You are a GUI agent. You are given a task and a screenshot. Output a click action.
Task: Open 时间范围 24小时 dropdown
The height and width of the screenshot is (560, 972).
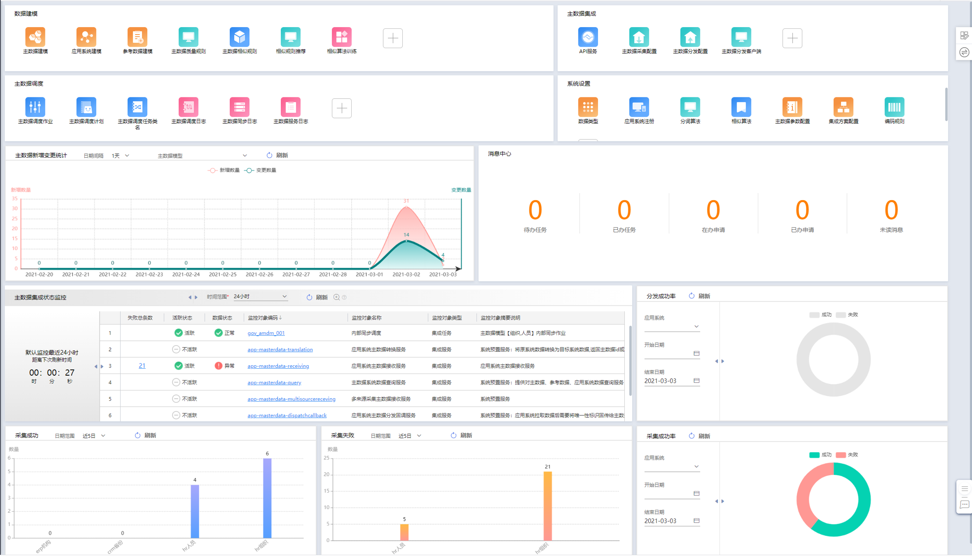[260, 297]
